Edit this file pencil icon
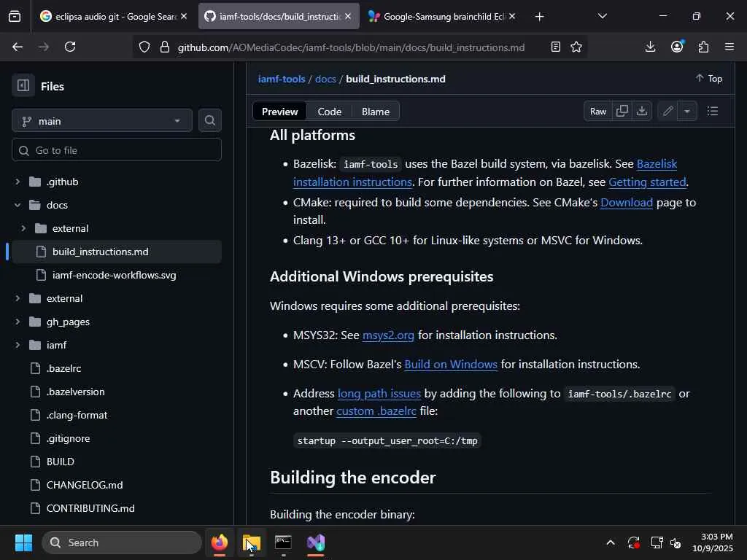This screenshot has width=747, height=560. tap(667, 112)
